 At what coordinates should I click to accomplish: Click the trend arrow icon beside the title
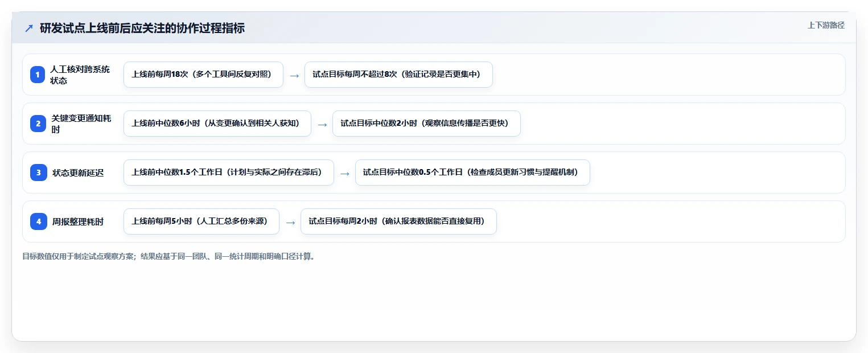(29, 28)
